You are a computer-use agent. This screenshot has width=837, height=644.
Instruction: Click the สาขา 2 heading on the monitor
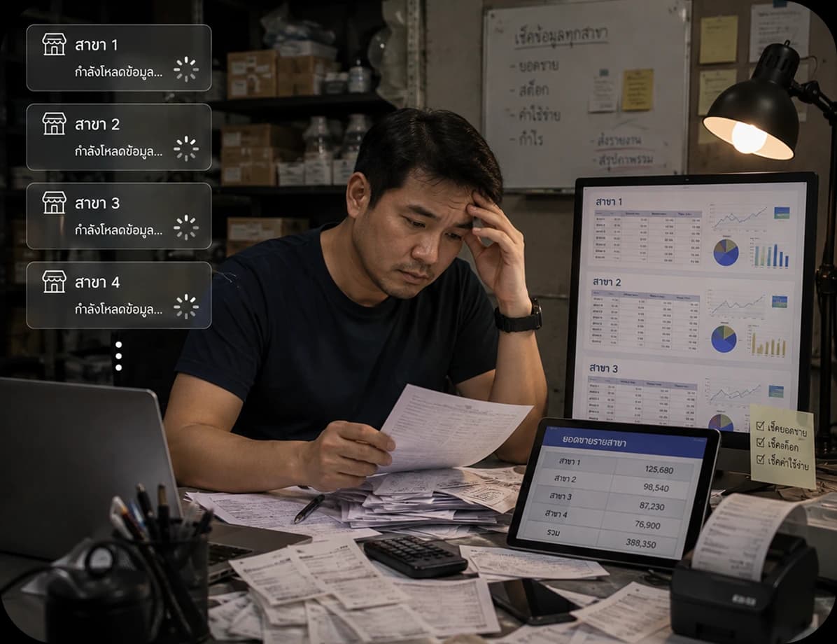(x=606, y=281)
